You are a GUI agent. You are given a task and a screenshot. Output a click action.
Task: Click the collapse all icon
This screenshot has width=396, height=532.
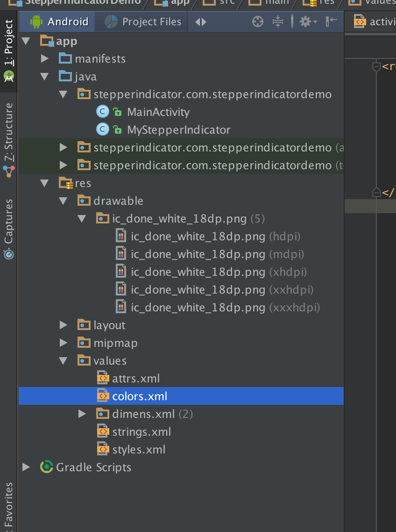click(278, 22)
